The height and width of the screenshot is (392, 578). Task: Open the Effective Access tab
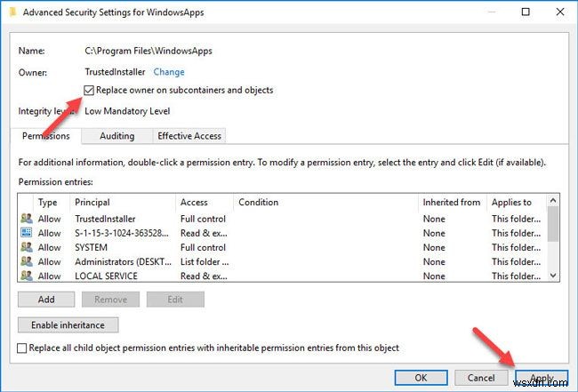click(189, 136)
